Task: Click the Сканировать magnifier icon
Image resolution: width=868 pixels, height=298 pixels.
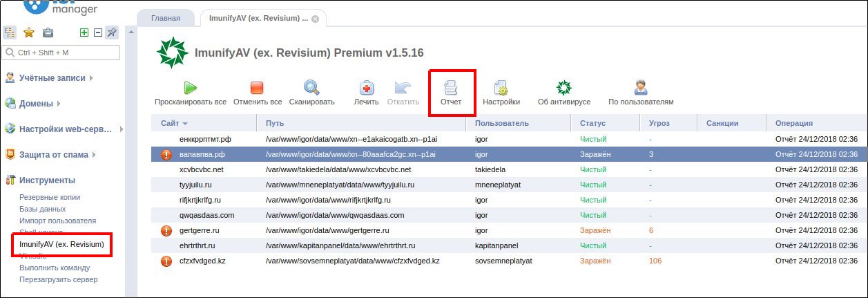Action: [311, 88]
